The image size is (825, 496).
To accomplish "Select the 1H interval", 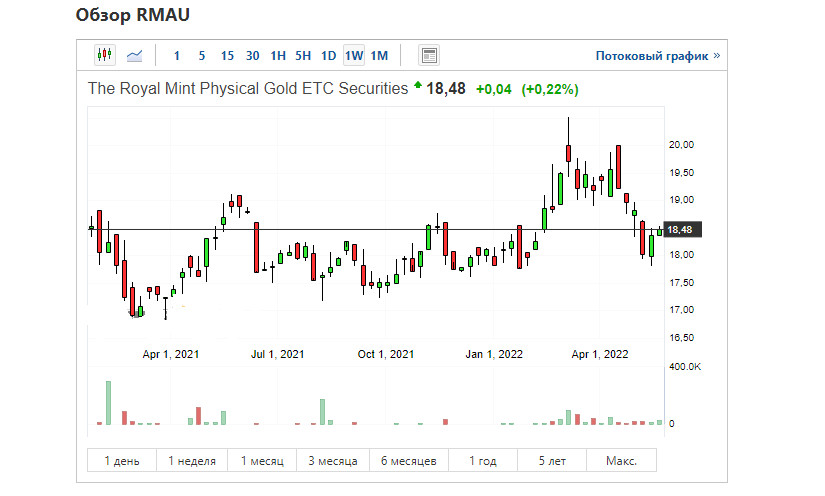I will pyautogui.click(x=278, y=56).
